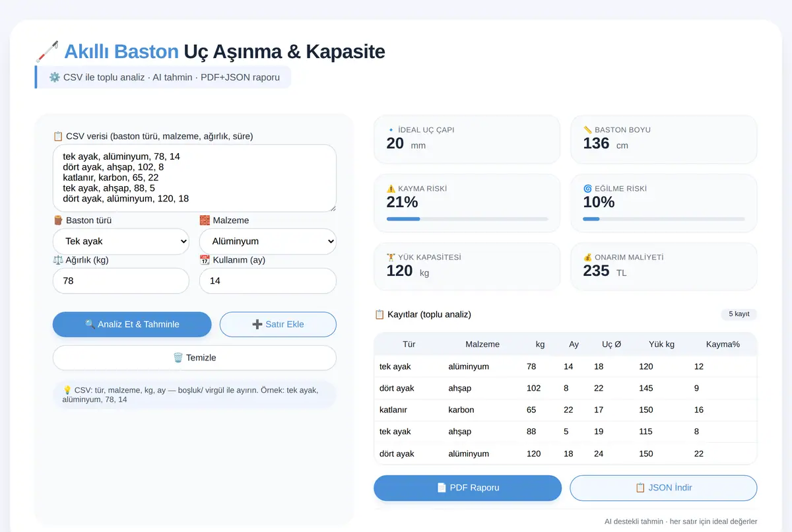This screenshot has width=792, height=532.
Task: Click the Temizle button
Action: pyautogui.click(x=195, y=358)
